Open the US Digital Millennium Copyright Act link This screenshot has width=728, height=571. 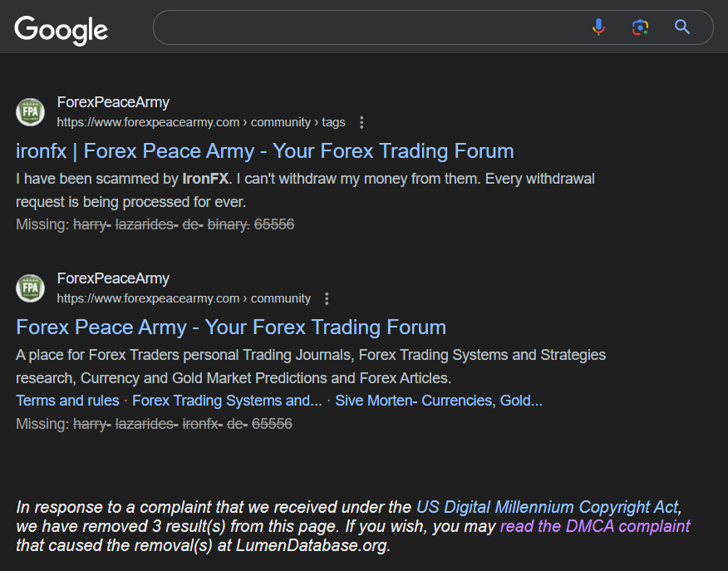click(x=548, y=507)
